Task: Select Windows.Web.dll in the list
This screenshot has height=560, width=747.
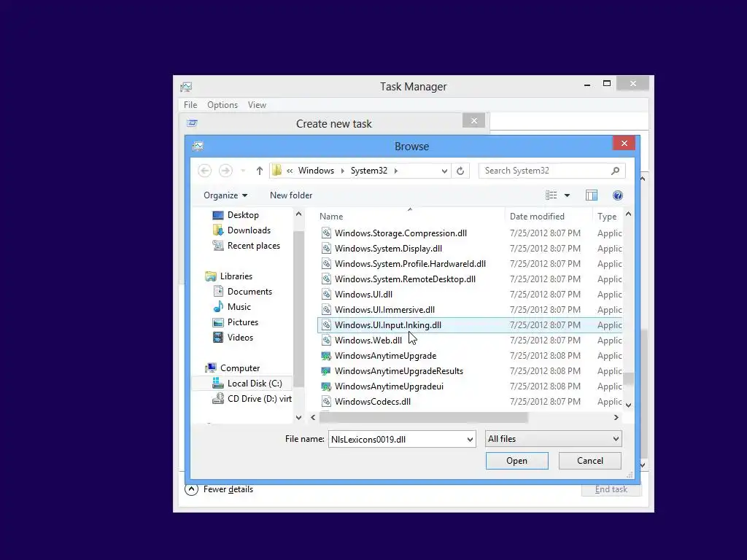Action: point(469,341)
